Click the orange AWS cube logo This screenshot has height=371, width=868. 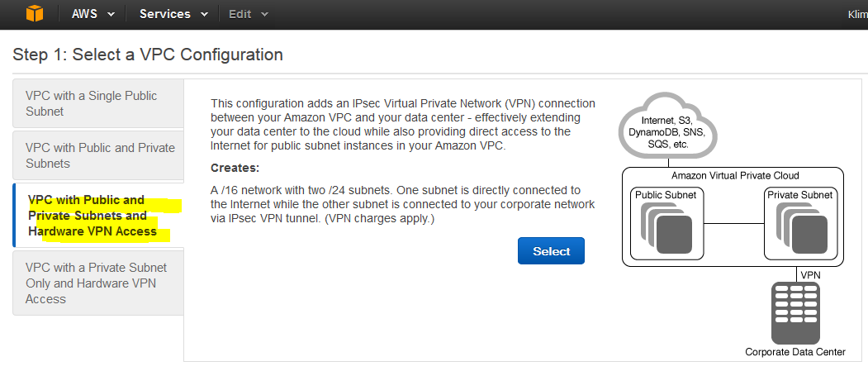(34, 13)
